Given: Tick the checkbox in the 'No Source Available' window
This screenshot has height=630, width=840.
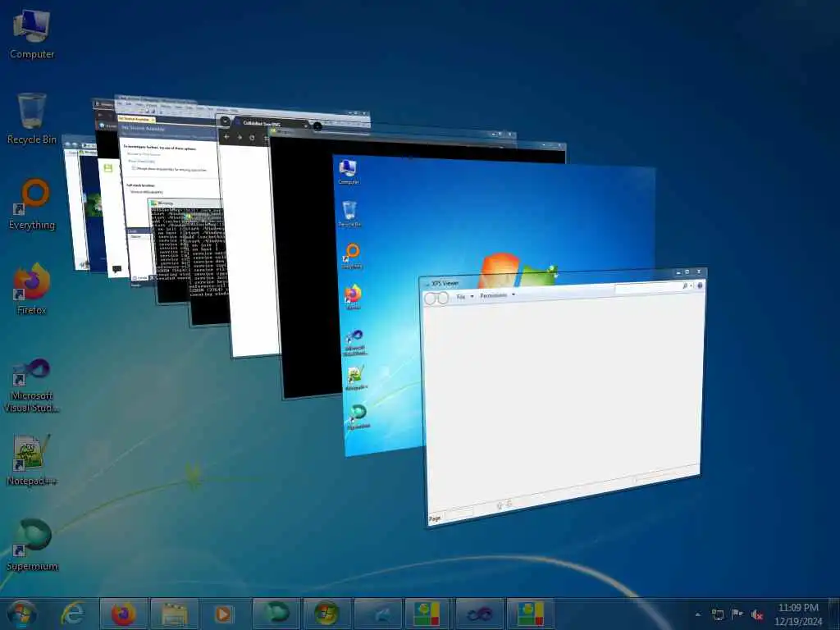Looking at the screenshot, I should pyautogui.click(x=134, y=168).
